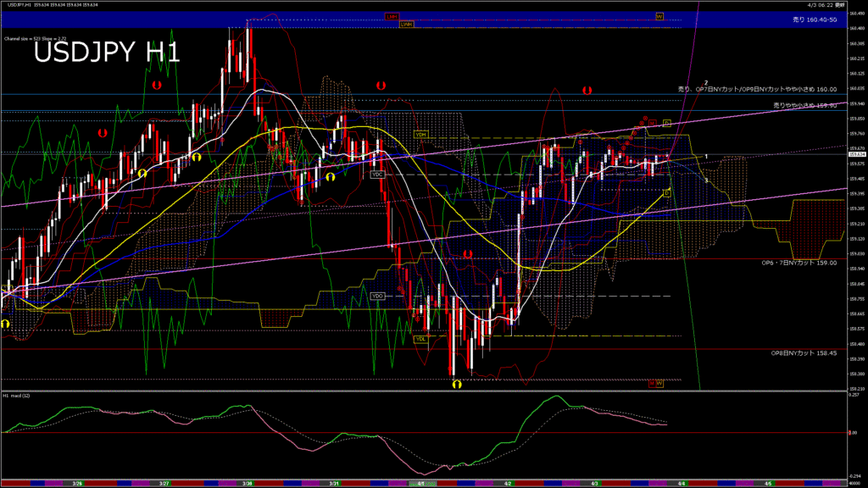Click the 売りやや小さめ 159.90 line label
868x488 pixels.
tap(804, 105)
